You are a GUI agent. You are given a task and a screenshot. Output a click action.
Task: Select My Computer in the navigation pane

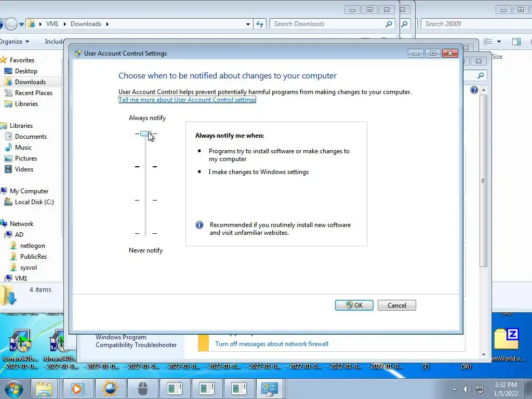click(x=29, y=191)
